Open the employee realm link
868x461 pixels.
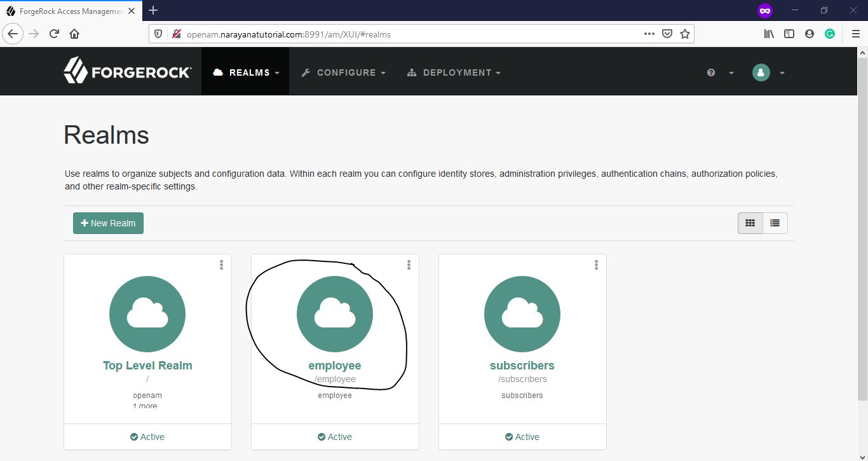click(x=335, y=366)
